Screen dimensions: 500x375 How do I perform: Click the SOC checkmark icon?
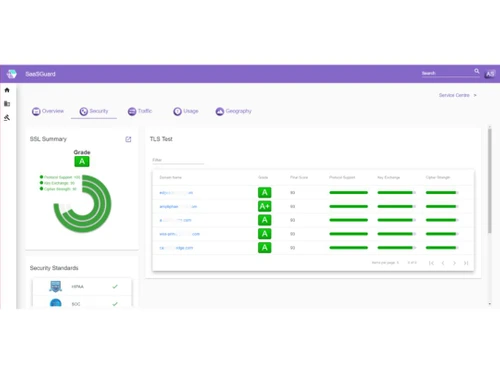tap(115, 304)
